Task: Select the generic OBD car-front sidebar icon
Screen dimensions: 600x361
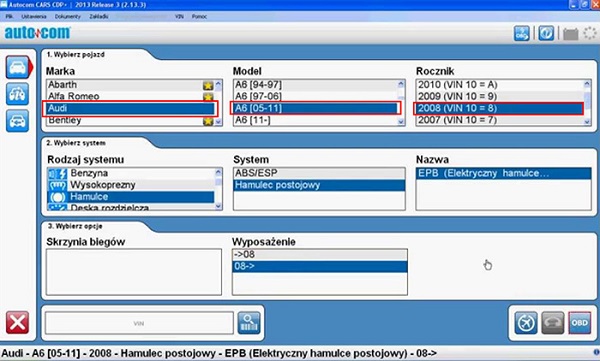Action: coord(18,121)
